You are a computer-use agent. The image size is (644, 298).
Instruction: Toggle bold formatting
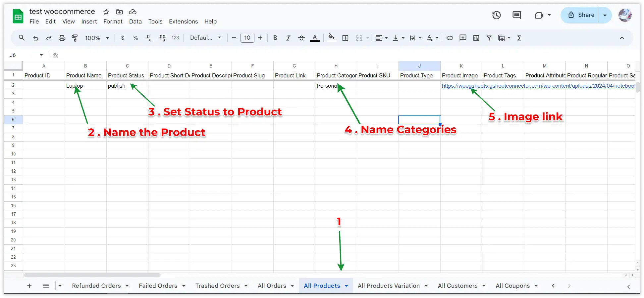(x=275, y=38)
